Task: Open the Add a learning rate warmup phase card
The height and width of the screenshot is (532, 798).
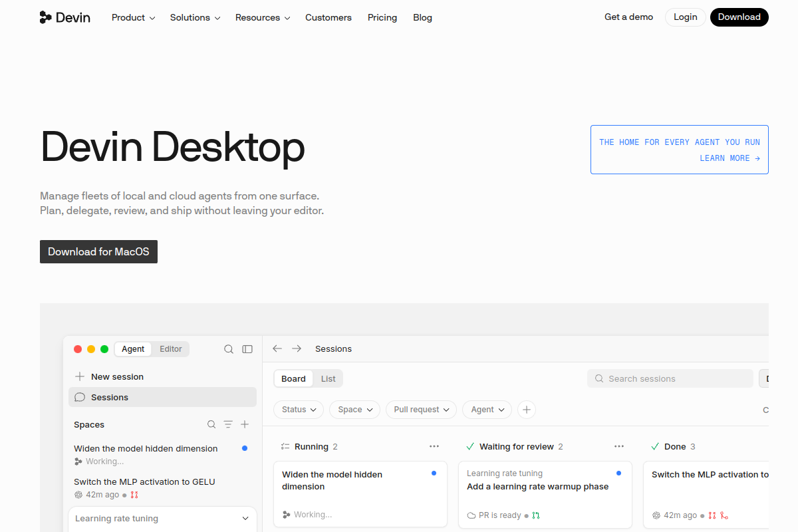Action: pyautogui.click(x=545, y=494)
